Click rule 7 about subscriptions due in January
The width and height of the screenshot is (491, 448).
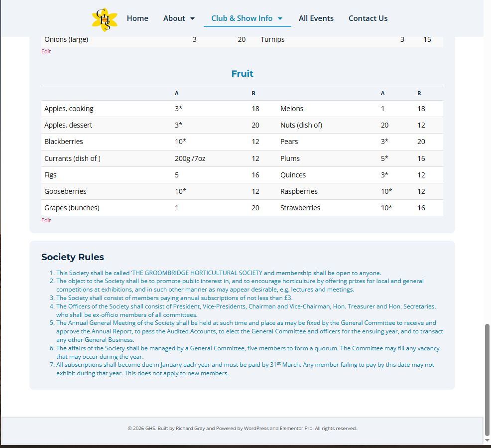[x=244, y=369]
